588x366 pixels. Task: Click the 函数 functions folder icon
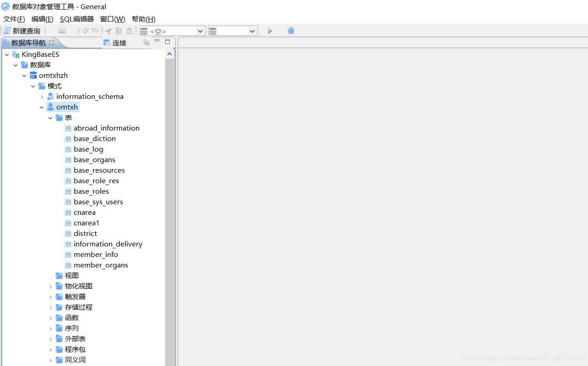(x=59, y=317)
